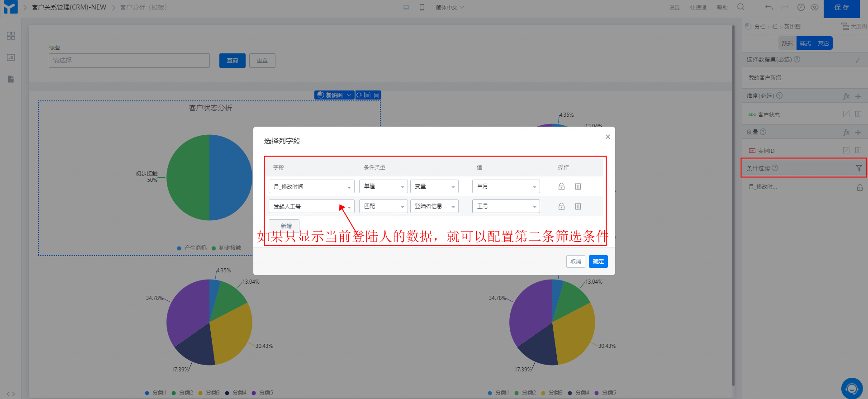
Task: Toggle the 产生商机 legend item
Action: tap(192, 248)
